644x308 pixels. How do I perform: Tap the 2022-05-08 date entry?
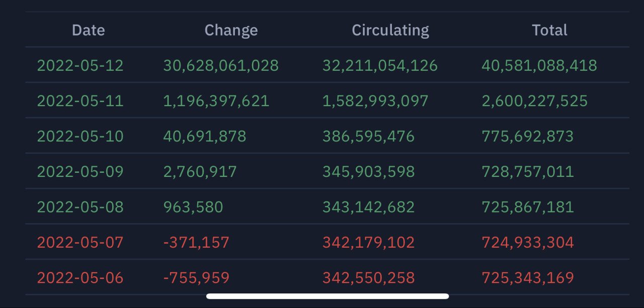[80, 207]
